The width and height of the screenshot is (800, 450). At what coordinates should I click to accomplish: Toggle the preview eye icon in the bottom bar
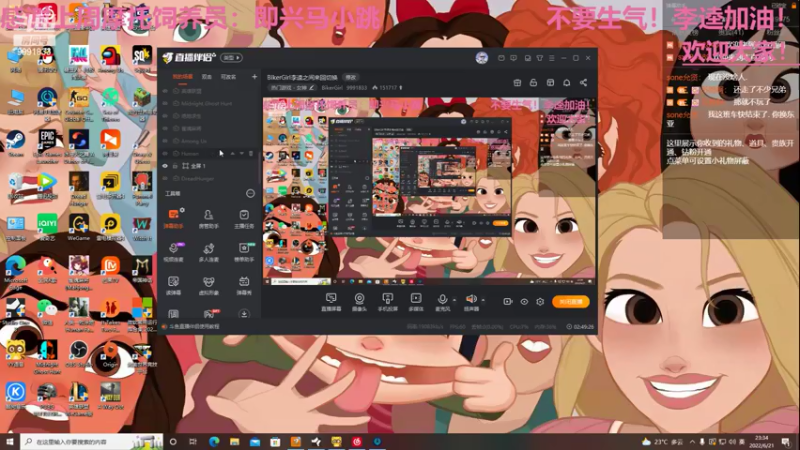[x=524, y=302]
